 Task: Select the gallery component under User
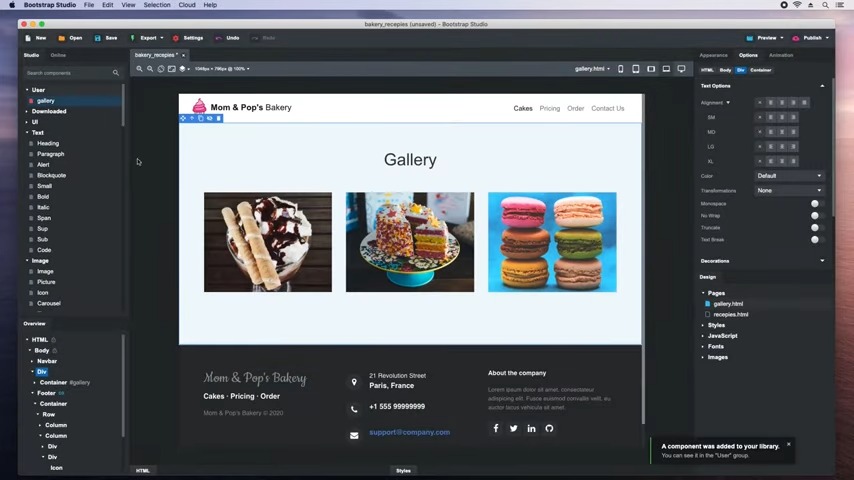pos(46,101)
